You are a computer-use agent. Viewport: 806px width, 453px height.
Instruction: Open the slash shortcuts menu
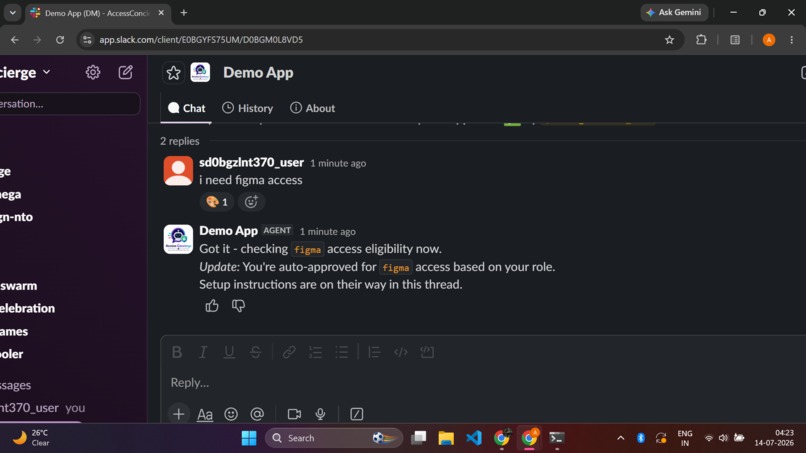357,414
